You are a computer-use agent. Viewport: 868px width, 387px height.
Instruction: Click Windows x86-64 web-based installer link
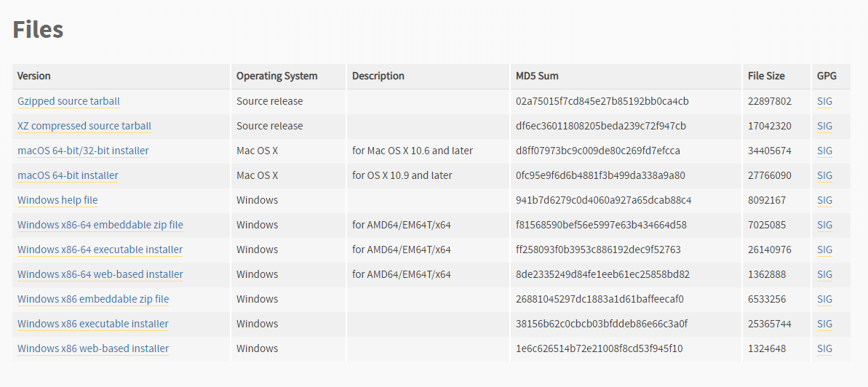point(100,274)
